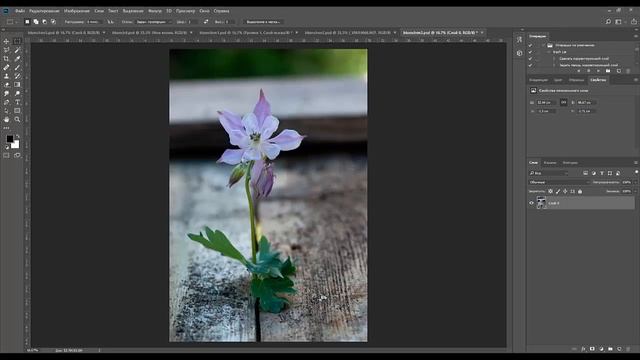Select the Clone Stamp tool

pyautogui.click(x=6, y=76)
